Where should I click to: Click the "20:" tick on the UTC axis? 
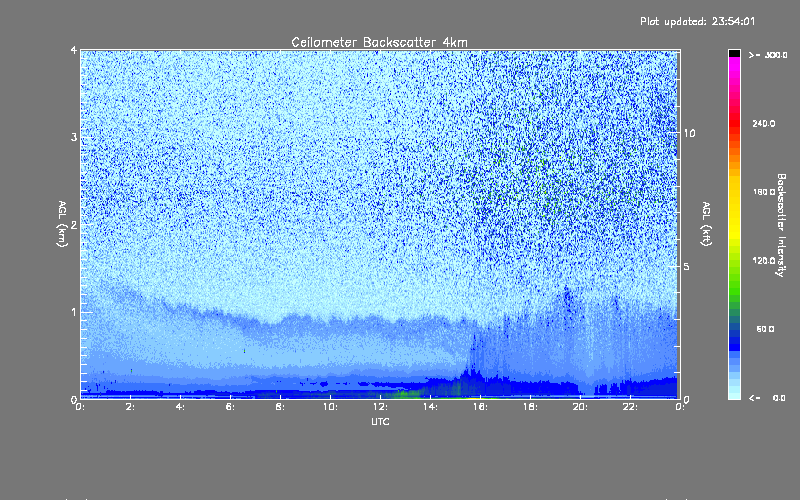[x=580, y=407]
